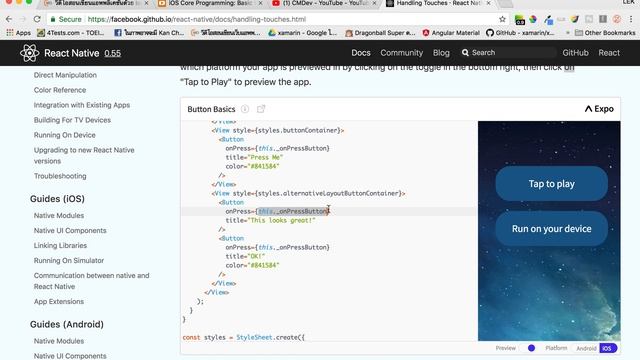Image resolution: width=640 pixels, height=360 pixels.
Task: Click the green 0.9 extension icon
Action: click(x=520, y=20)
